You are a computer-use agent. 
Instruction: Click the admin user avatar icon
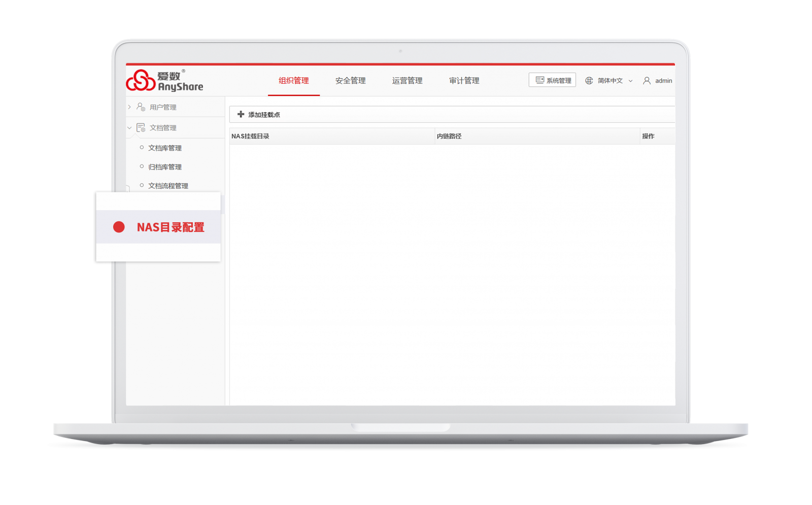click(x=647, y=81)
